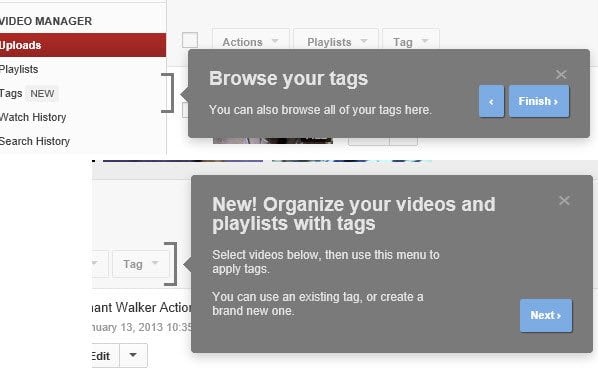
Task: Open Tags NEW in the sidebar
Action: coord(29,93)
